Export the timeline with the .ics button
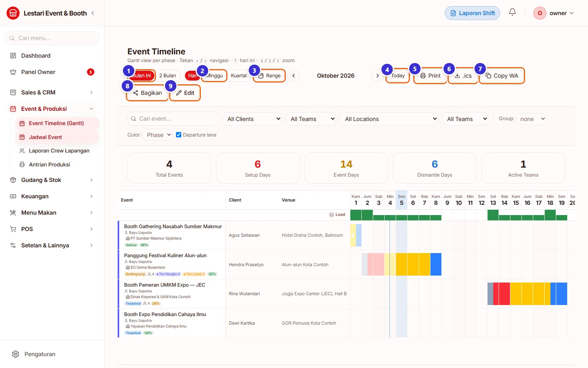 [463, 76]
